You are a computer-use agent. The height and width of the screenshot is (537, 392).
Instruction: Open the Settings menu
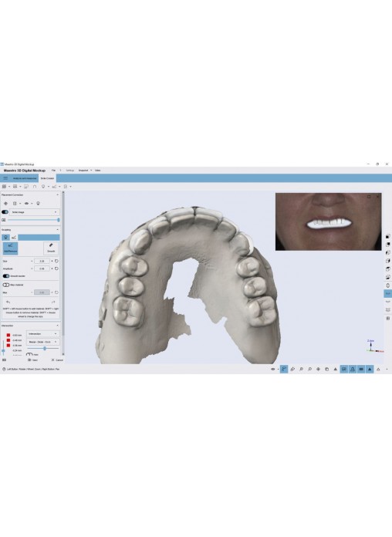(70, 171)
